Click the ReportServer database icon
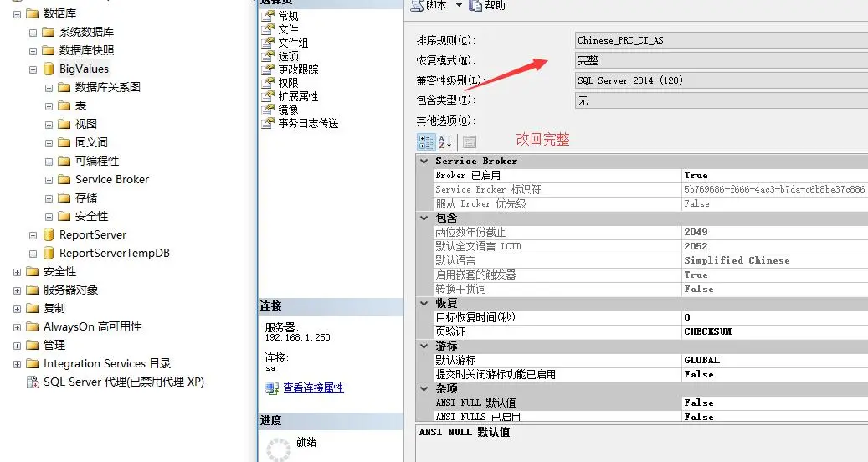Screen dimensions: 868x462 (x=49, y=234)
